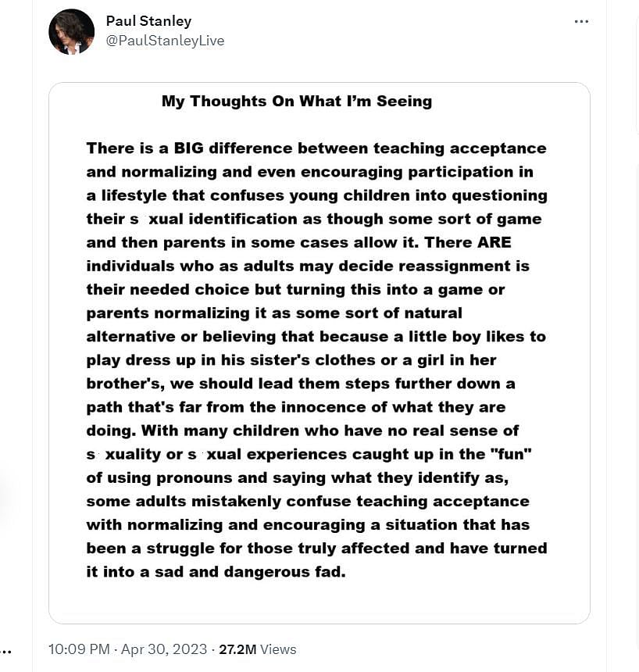Visit the @PaulStanleyLive handle link
639x672 pixels.
point(165,41)
